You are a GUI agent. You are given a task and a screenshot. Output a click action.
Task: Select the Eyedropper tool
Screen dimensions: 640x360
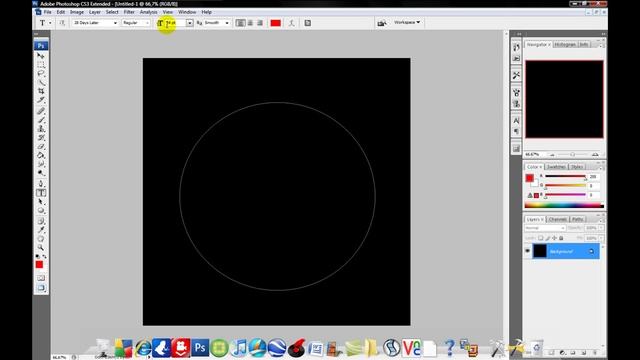[41, 230]
